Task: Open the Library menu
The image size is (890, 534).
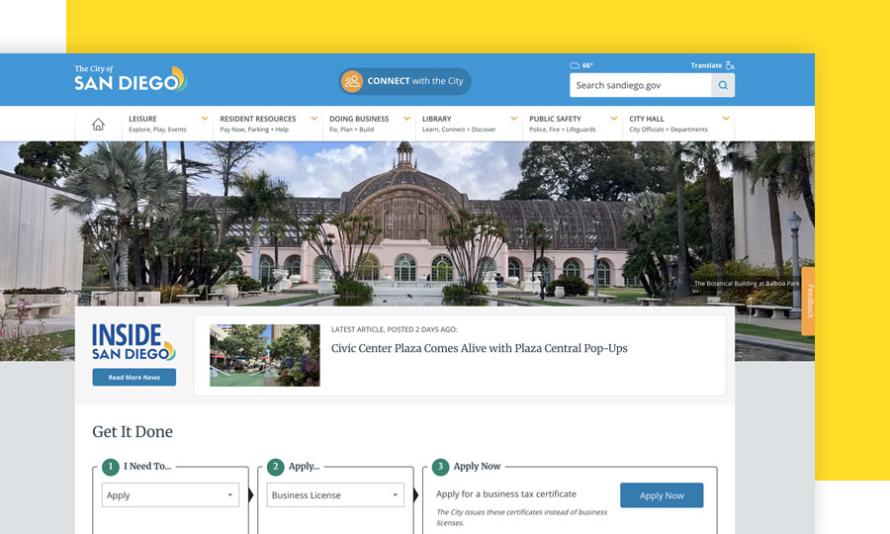Action: point(469,124)
